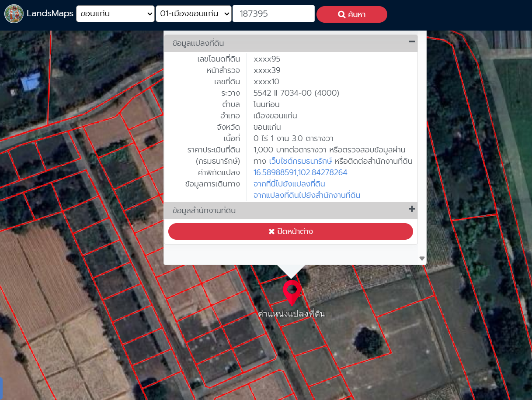This screenshot has width=532, height=400.
Task: Click the LandsMaps title text
Action: 50,14
